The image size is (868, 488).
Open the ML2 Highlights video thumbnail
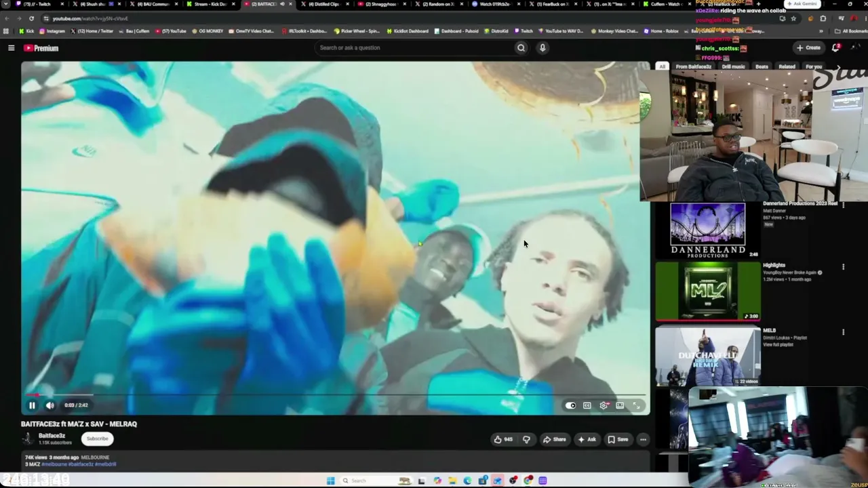707,291
